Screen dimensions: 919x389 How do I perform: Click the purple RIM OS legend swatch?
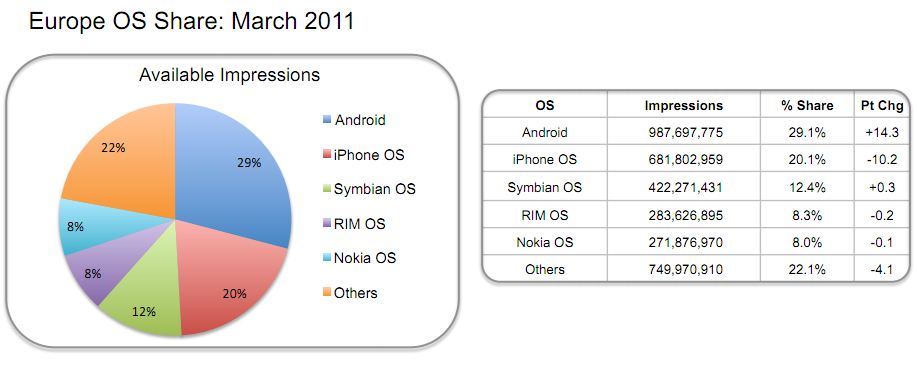click(327, 224)
